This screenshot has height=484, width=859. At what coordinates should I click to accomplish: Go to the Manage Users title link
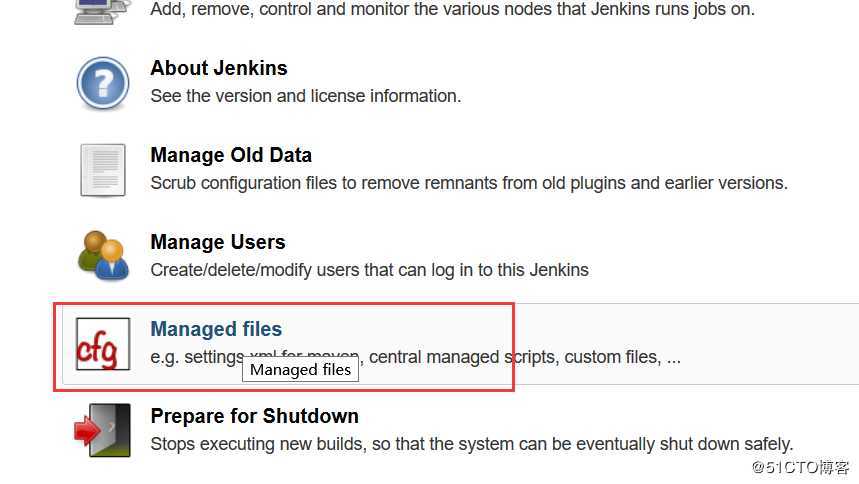217,242
